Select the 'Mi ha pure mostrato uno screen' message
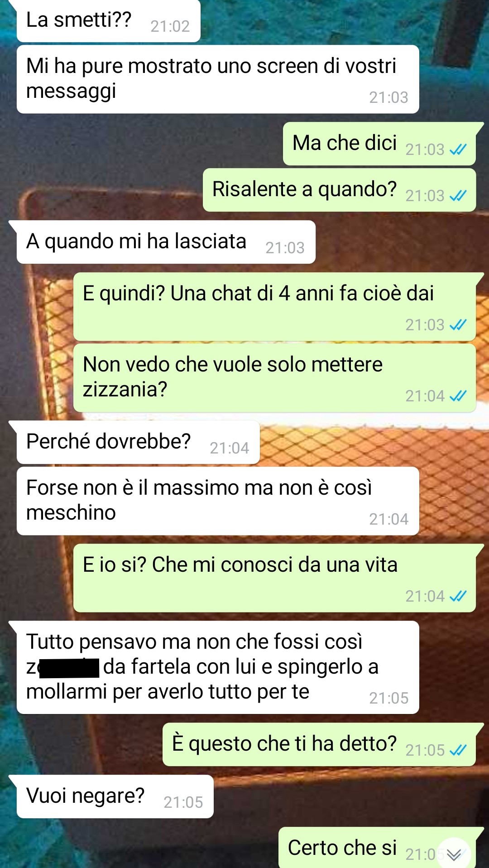 pos(218,79)
